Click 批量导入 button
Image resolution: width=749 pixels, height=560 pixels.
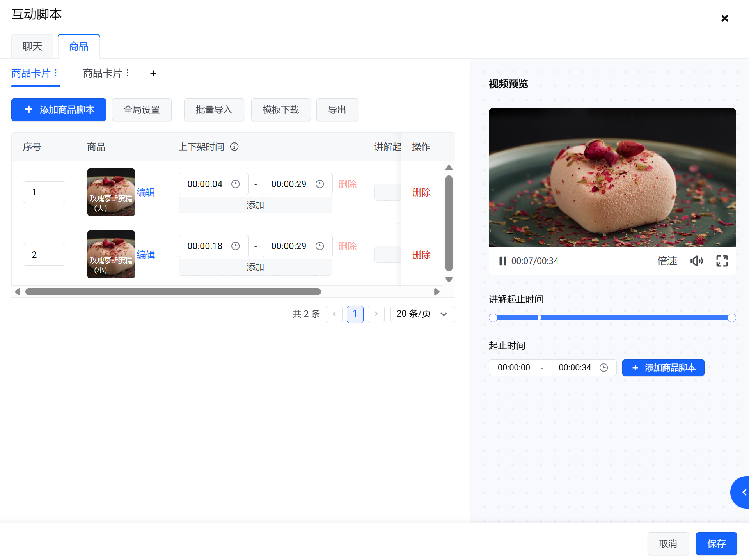[x=214, y=110]
